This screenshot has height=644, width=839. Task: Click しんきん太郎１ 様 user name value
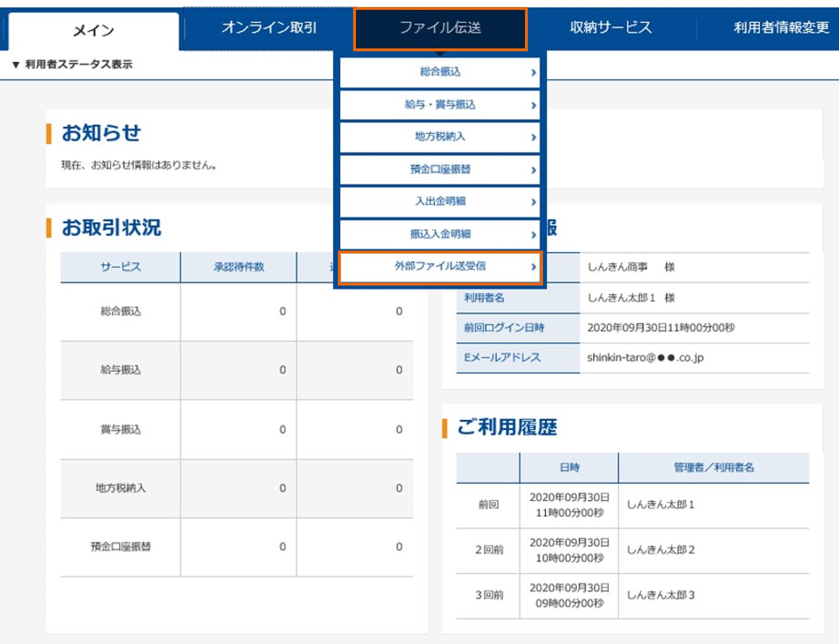tap(631, 298)
